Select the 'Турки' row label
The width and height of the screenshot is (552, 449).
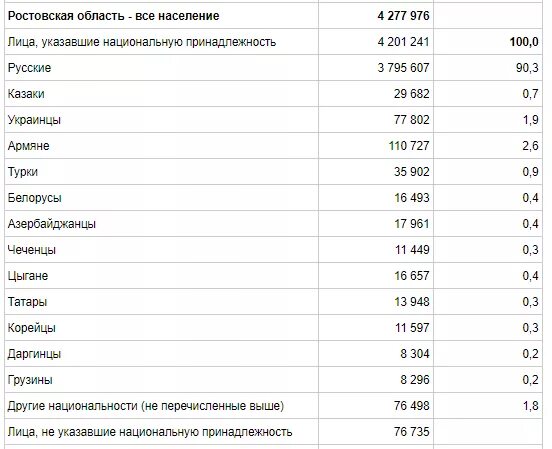tap(23, 172)
